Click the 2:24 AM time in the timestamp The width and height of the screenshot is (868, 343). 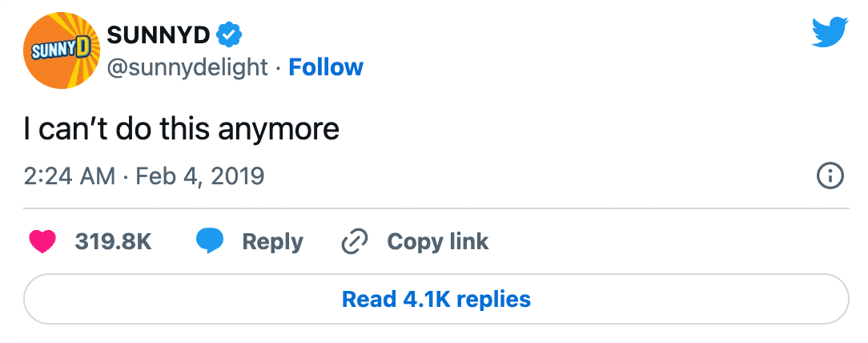pos(70,176)
